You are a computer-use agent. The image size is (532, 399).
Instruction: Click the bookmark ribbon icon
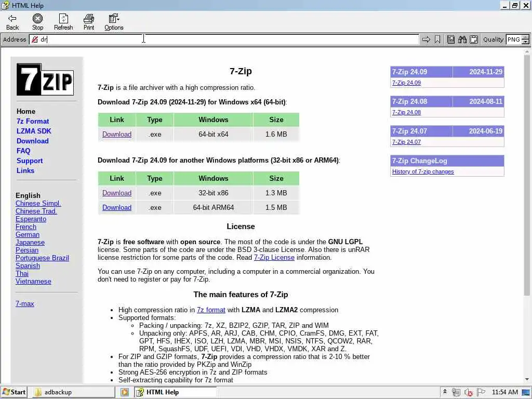[x=437, y=39]
